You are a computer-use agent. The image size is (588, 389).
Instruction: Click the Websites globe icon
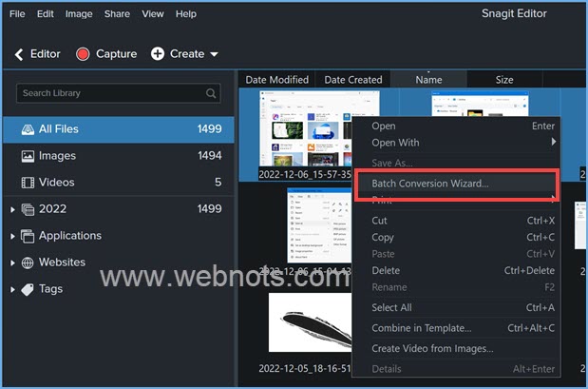point(28,263)
